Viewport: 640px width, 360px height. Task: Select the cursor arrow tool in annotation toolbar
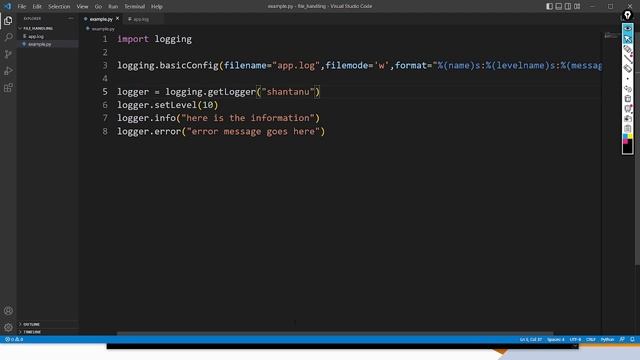(628, 39)
